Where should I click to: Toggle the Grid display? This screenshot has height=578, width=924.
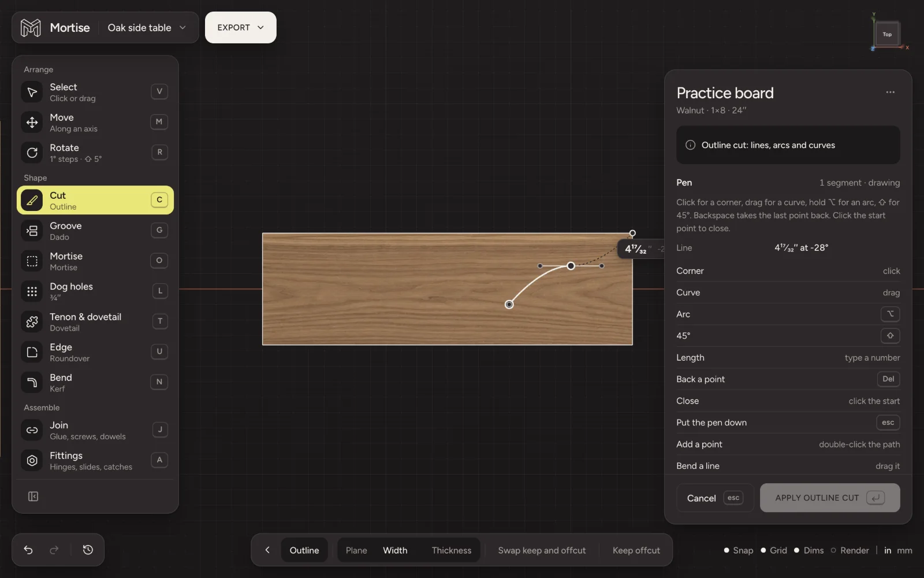[x=774, y=550]
